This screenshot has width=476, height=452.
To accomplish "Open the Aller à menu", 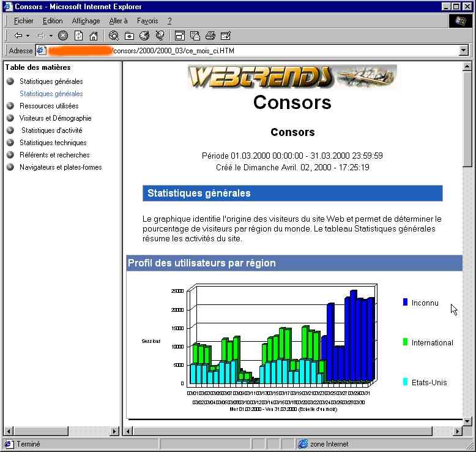I will coord(118,21).
